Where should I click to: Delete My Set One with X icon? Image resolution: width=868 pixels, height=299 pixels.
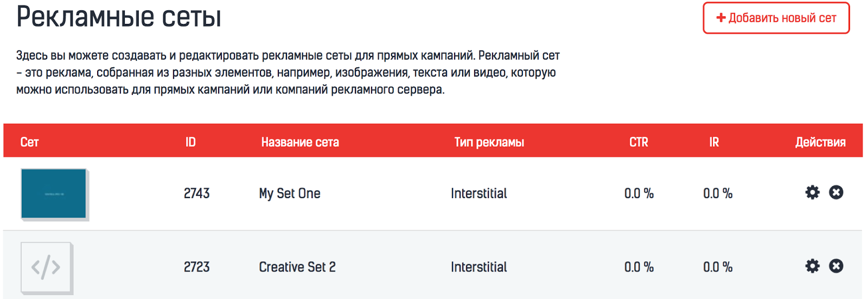point(836,193)
